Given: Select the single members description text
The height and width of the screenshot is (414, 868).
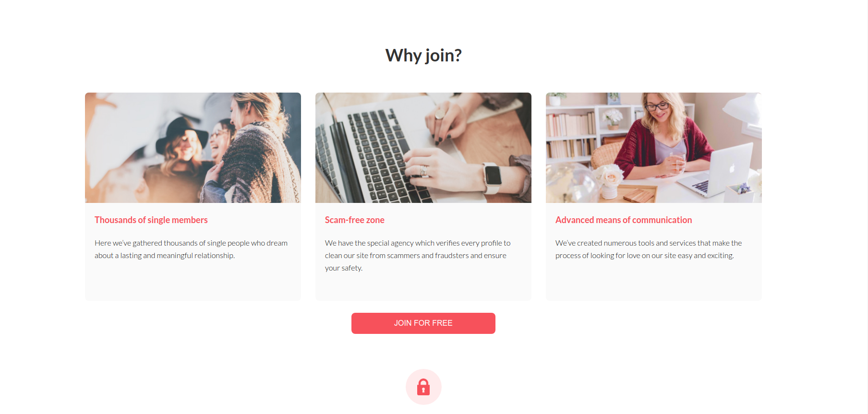Looking at the screenshot, I should pyautogui.click(x=191, y=249).
